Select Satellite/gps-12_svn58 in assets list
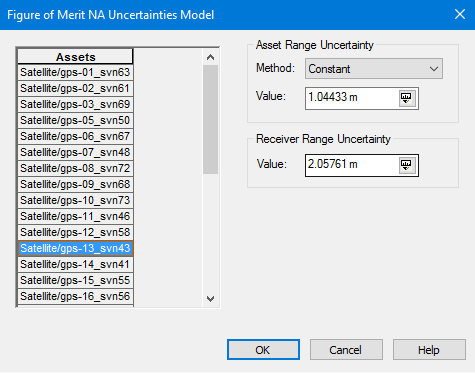 [76, 232]
